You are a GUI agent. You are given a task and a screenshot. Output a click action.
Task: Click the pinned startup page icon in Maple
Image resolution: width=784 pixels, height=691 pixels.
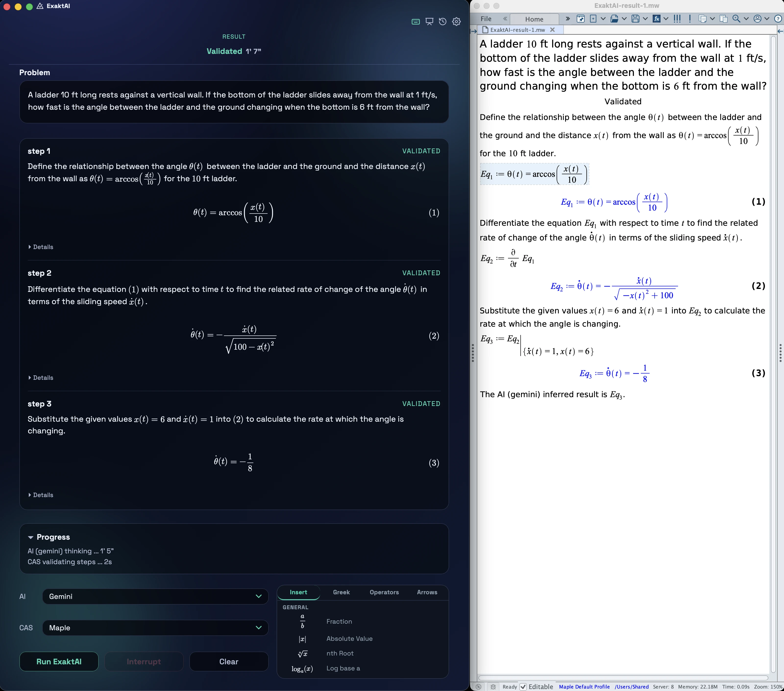(581, 19)
